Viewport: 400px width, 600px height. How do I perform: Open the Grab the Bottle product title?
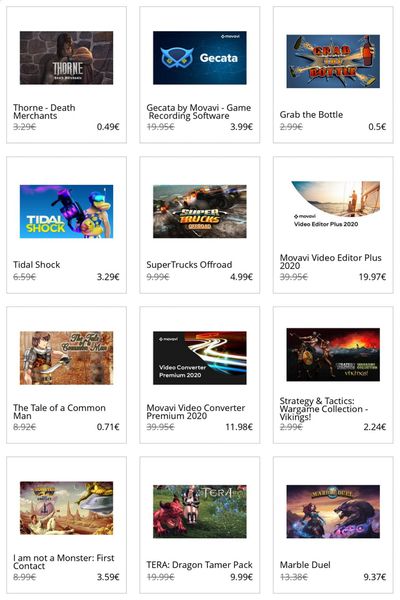[x=311, y=114]
